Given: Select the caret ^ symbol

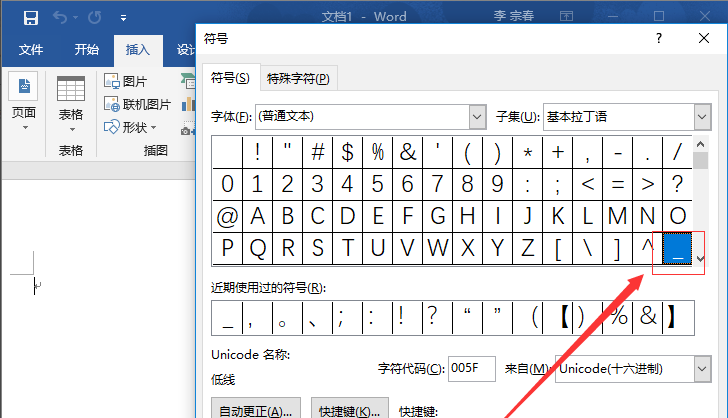Looking at the screenshot, I should coord(648,248).
